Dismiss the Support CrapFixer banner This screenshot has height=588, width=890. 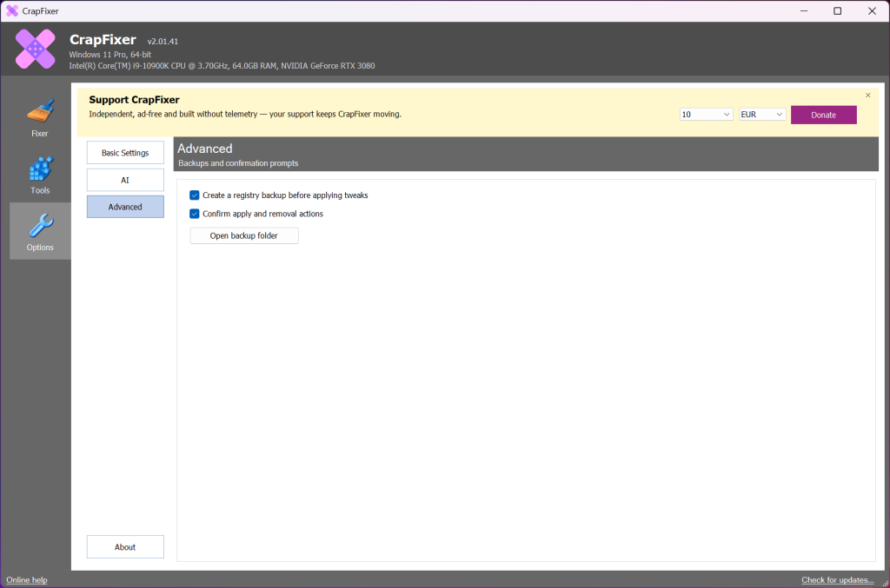pos(867,96)
